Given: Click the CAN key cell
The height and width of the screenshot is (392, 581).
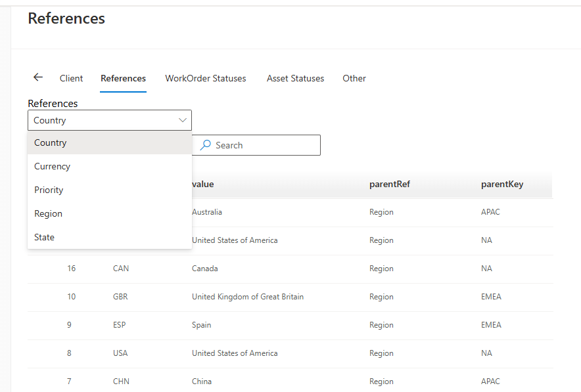Looking at the screenshot, I should coord(121,269).
